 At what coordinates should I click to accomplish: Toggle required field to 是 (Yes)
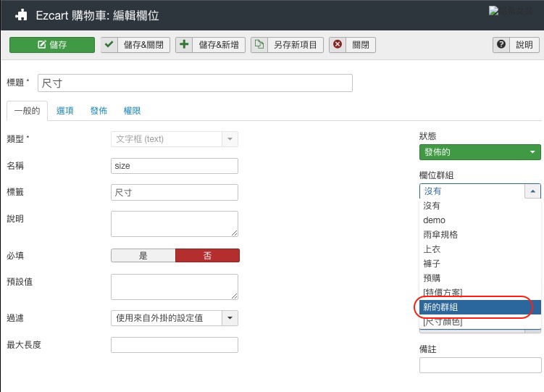143,256
